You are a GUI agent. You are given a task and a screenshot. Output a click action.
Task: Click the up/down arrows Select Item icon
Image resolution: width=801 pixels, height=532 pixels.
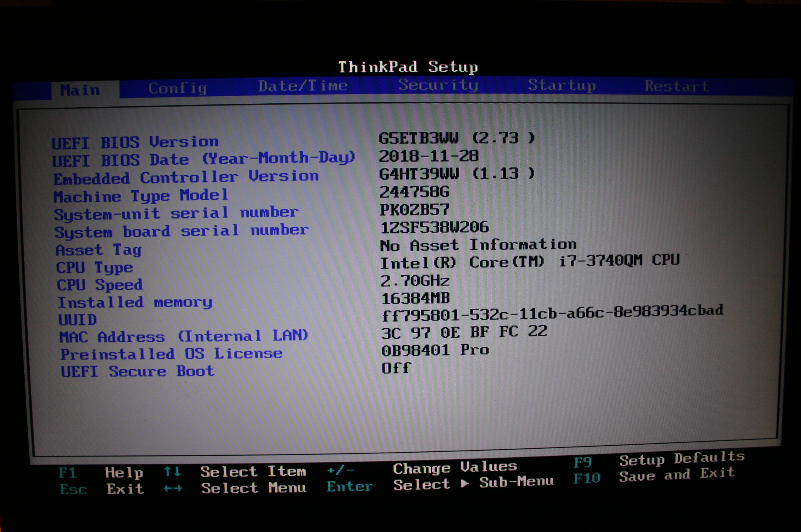(x=172, y=471)
